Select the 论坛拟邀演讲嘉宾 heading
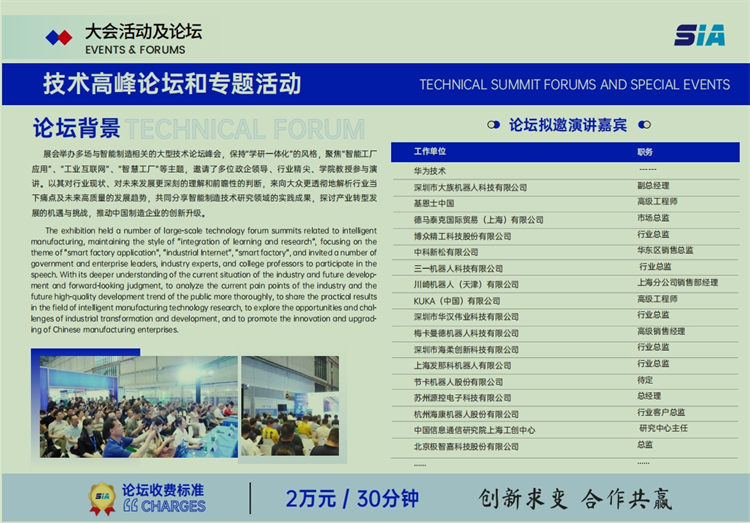This screenshot has height=523, width=750. tap(568, 125)
